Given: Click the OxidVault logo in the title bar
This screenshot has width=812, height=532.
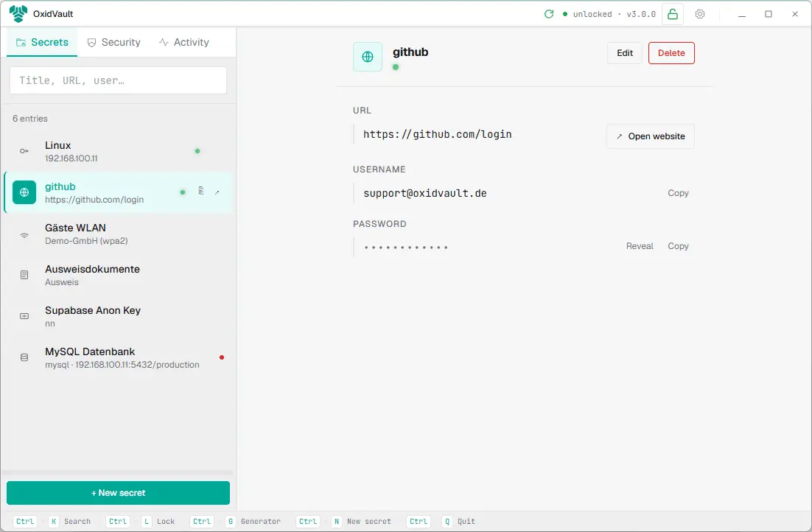Looking at the screenshot, I should (18, 14).
